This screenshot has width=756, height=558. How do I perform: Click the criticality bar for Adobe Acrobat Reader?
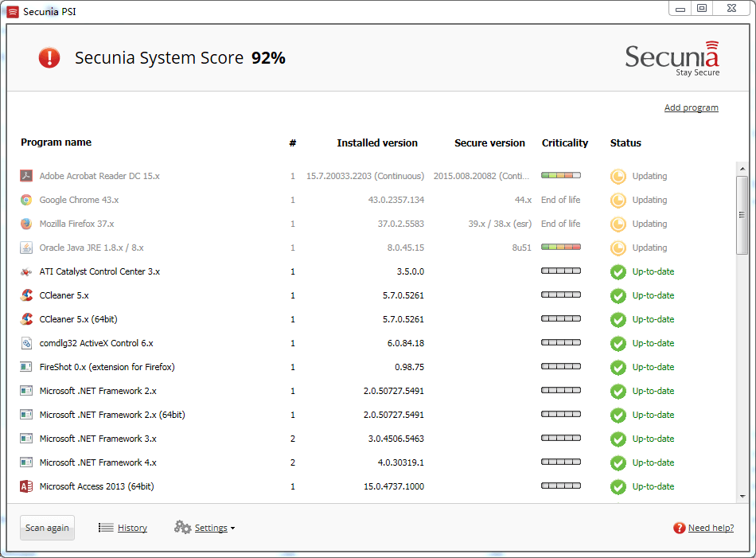561,175
